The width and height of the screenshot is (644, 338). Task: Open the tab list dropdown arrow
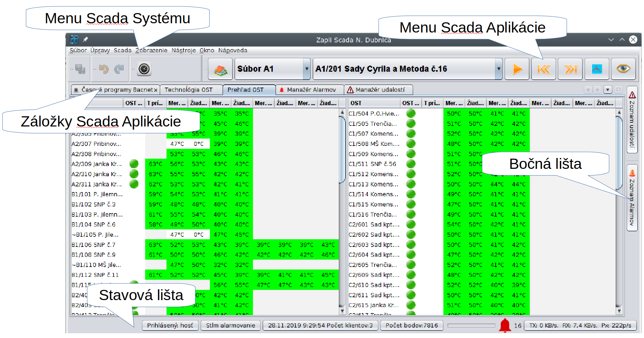coord(608,90)
